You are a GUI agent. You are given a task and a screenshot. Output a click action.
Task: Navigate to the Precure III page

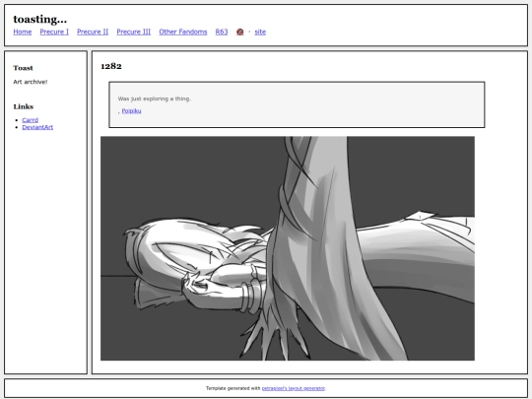pyautogui.click(x=134, y=32)
